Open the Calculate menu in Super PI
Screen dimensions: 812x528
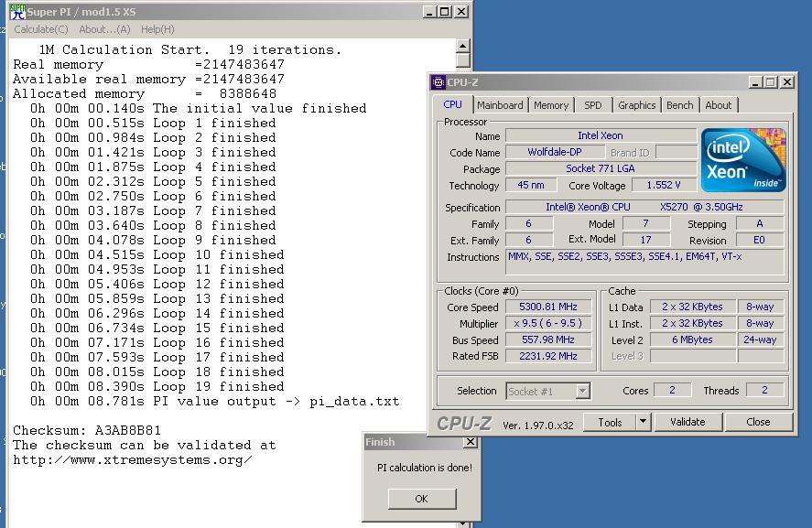point(42,29)
